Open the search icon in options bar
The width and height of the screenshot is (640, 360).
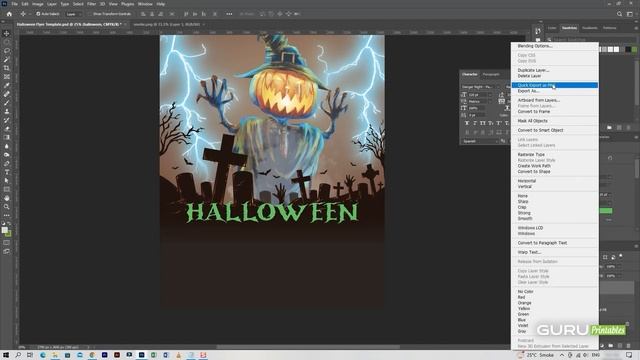pyautogui.click(x=619, y=14)
